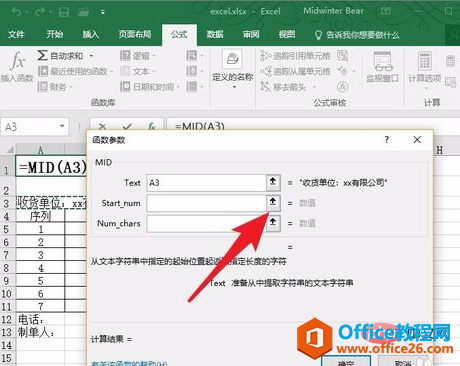Image resolution: width=460 pixels, height=366 pixels.
Task: Open 最近使用的函数 dropdown
Action: tap(76, 71)
